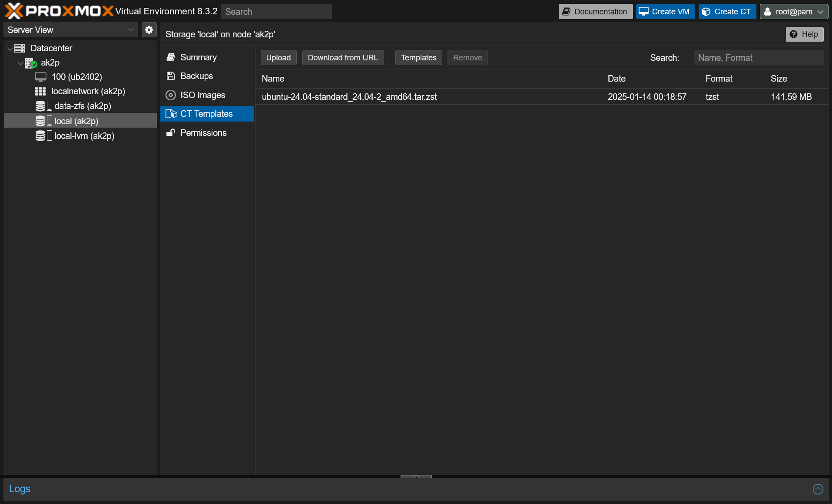Open the root@pam user menu arrow
This screenshot has width=832, height=504.
click(x=820, y=12)
